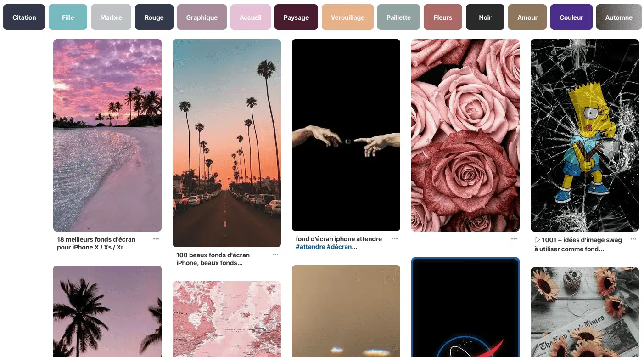
Task: Open the more options dots for the 18 meilleurs fonds d'écran pin
Action: tap(156, 239)
